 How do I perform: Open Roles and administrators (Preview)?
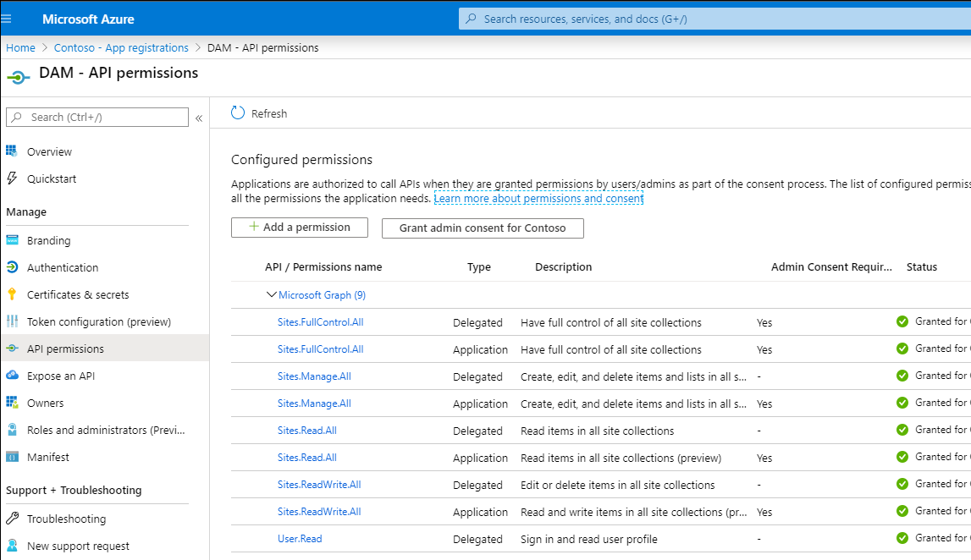click(106, 430)
